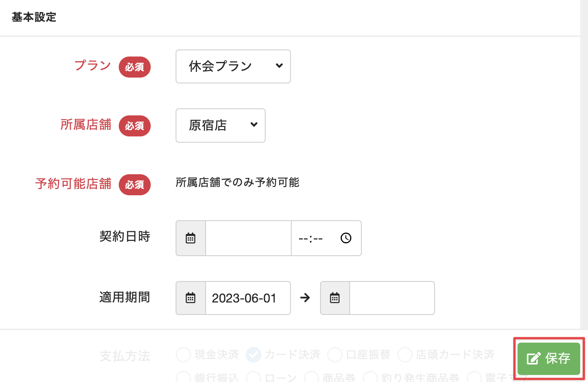Expand the 原宿店 store dropdown
Viewport: 588px width, 382px height.
220,126
